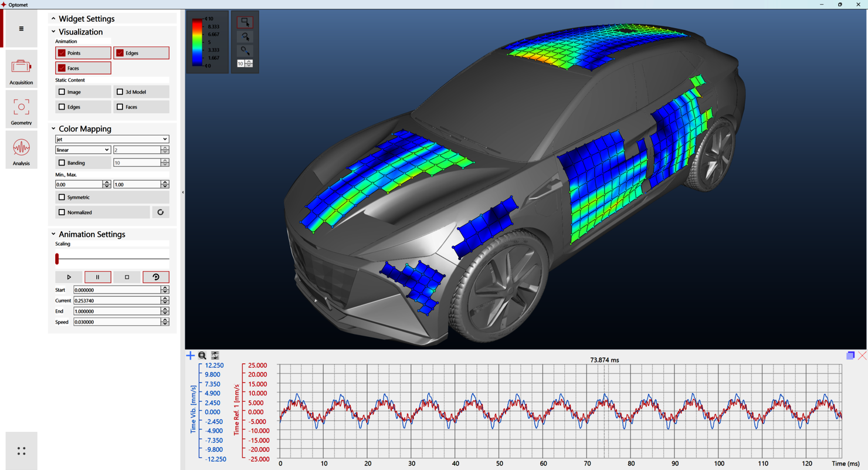Click the Speed value input field
Image resolution: width=868 pixels, height=470 pixels.
tap(117, 322)
